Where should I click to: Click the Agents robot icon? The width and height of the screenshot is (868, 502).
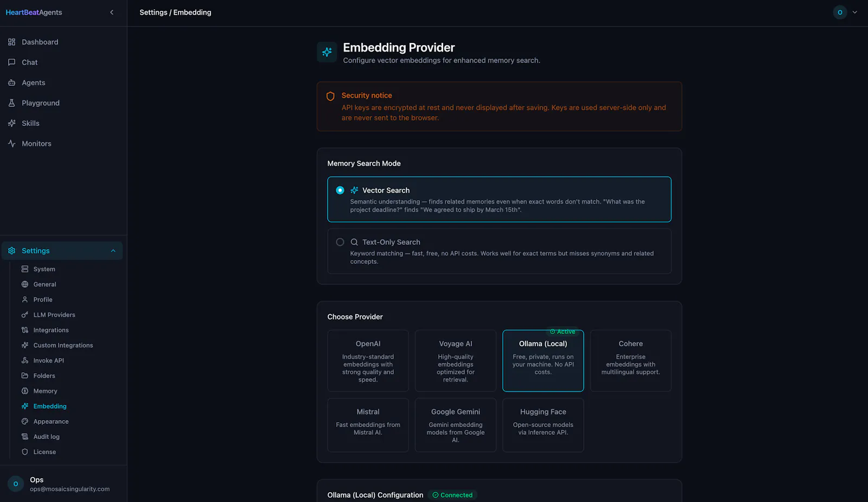pyautogui.click(x=11, y=82)
